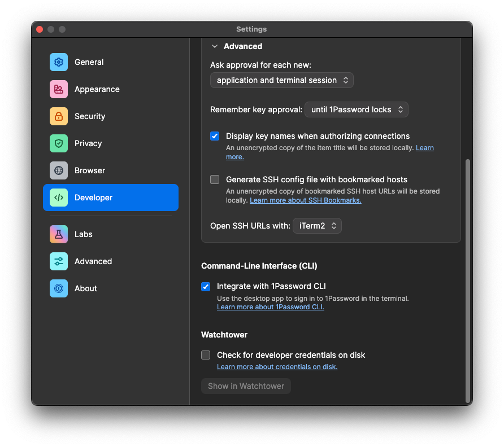The width and height of the screenshot is (504, 447).
Task: Uncheck Integrate with 1Password CLI
Action: (206, 286)
